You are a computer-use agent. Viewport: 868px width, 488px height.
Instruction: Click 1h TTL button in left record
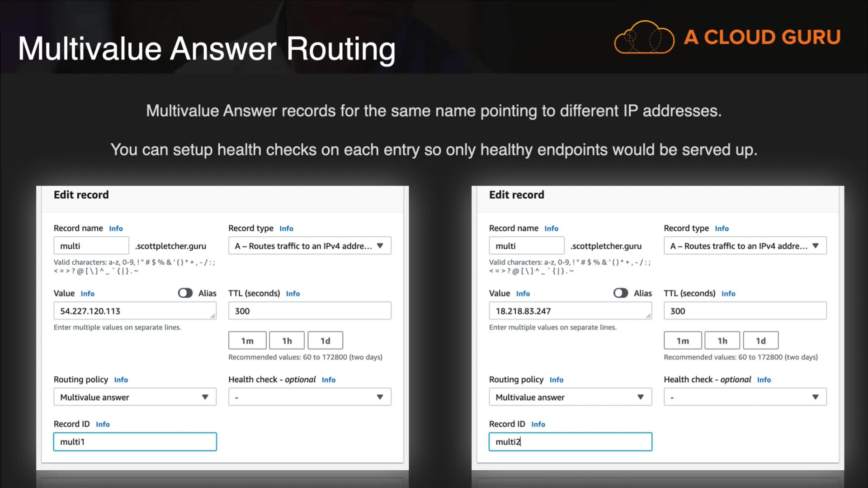(287, 341)
